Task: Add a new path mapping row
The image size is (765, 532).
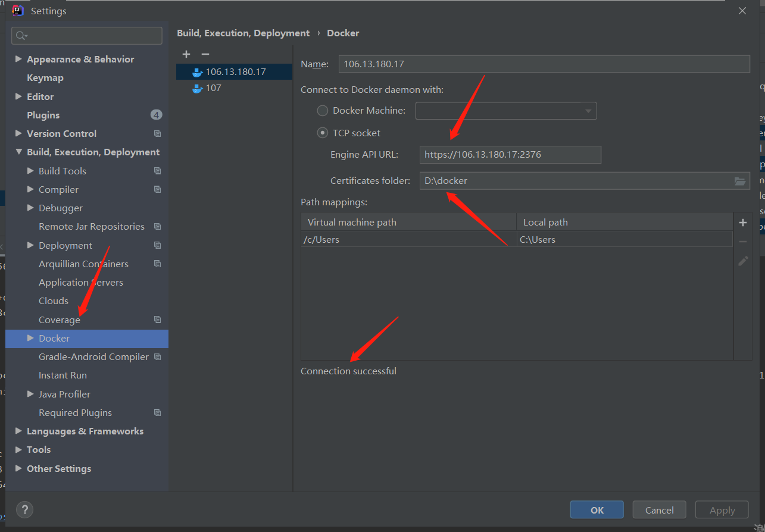Action: (x=743, y=223)
